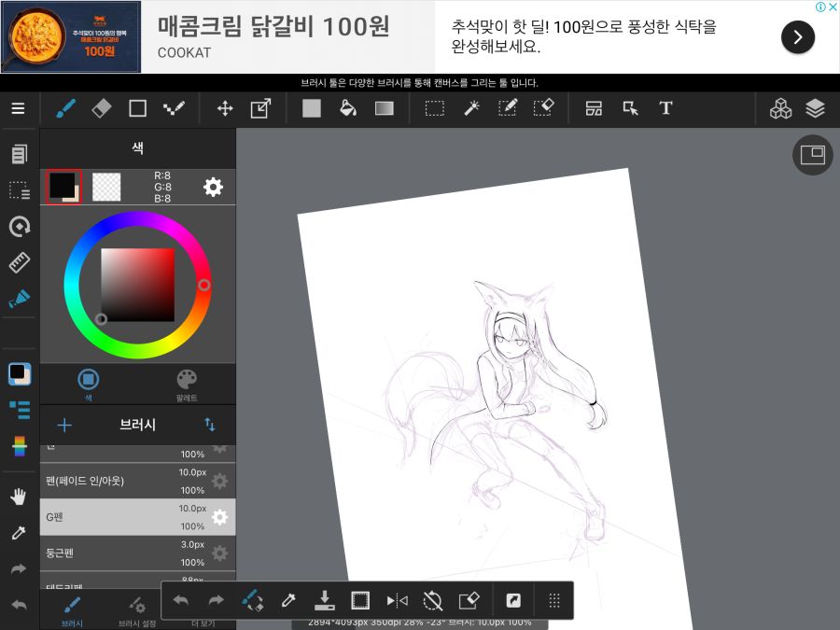Select the Magic Wand tool

point(471,109)
